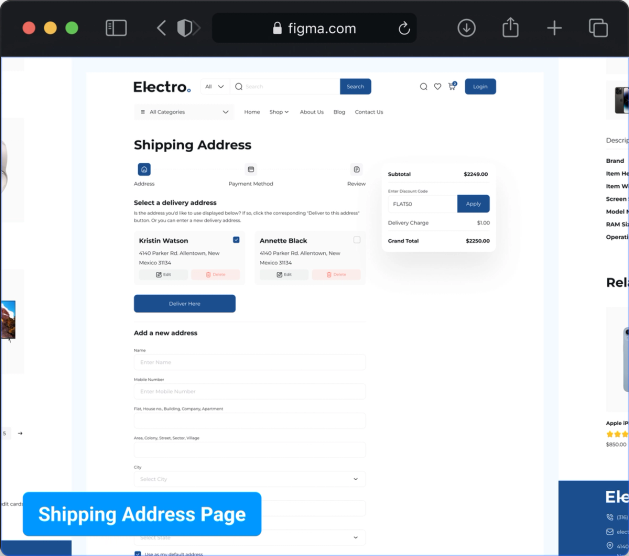Open the Select State dropdown
The height and width of the screenshot is (556, 629).
click(x=250, y=538)
